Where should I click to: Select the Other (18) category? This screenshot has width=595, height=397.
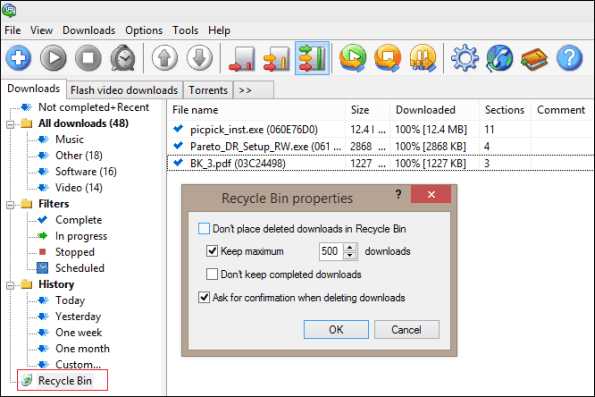79,156
